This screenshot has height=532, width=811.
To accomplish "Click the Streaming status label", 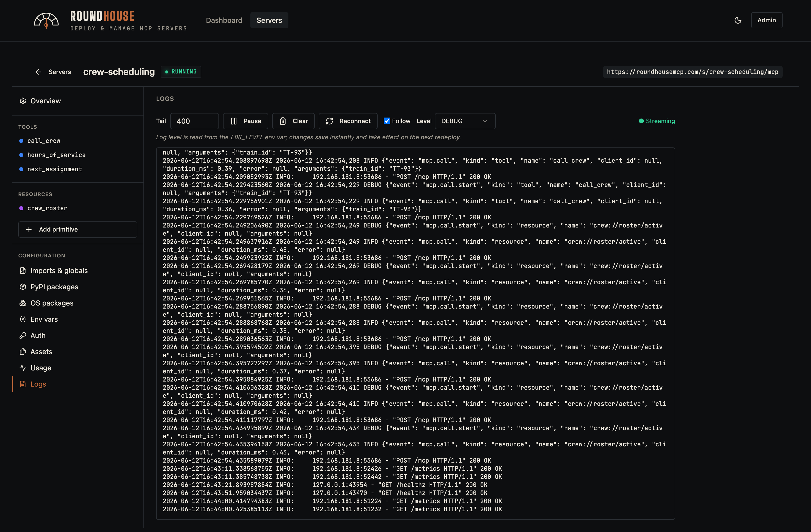I will point(660,121).
